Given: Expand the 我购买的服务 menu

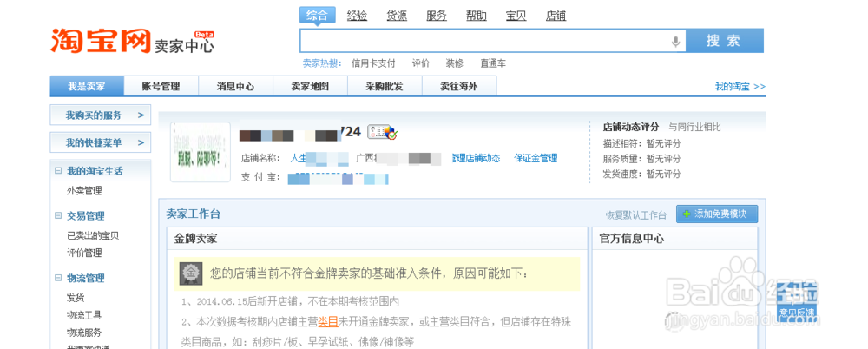Looking at the screenshot, I should tap(100, 115).
